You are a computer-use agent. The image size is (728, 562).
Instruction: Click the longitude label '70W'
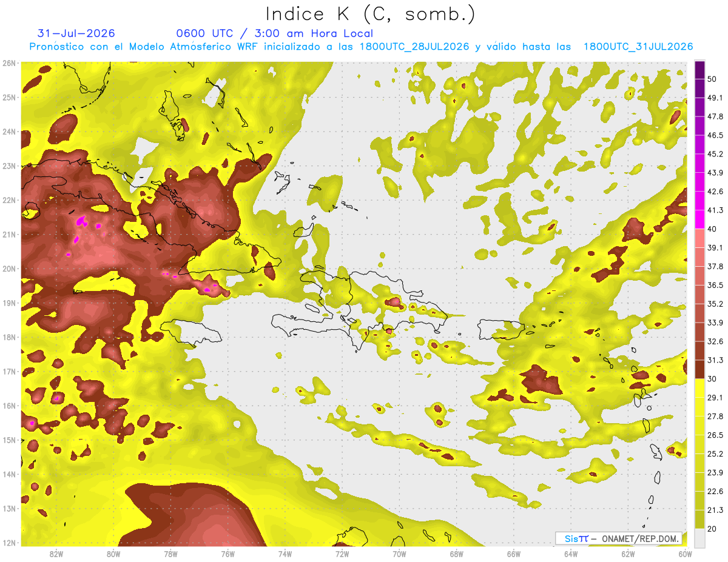tap(399, 554)
